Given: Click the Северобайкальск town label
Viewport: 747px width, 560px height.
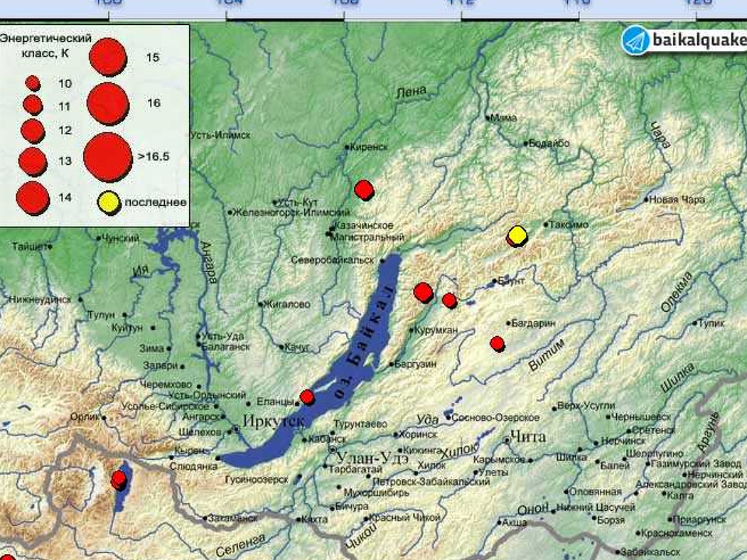Looking at the screenshot, I should pos(332,260).
